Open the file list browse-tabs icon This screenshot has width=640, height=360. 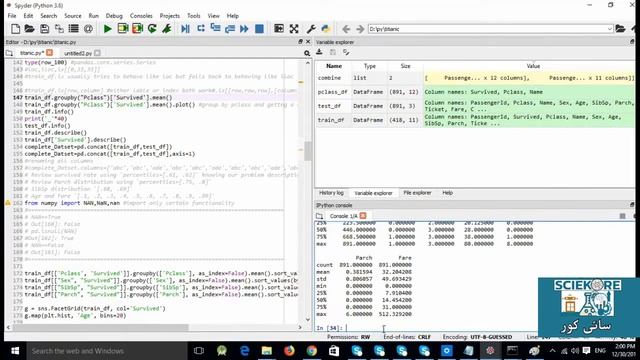tap(73, 29)
